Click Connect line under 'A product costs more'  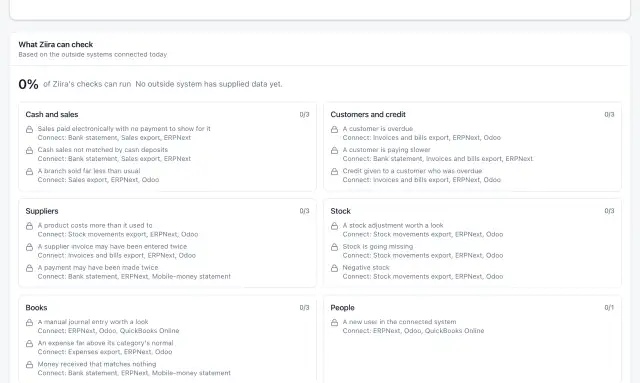[x=118, y=234]
